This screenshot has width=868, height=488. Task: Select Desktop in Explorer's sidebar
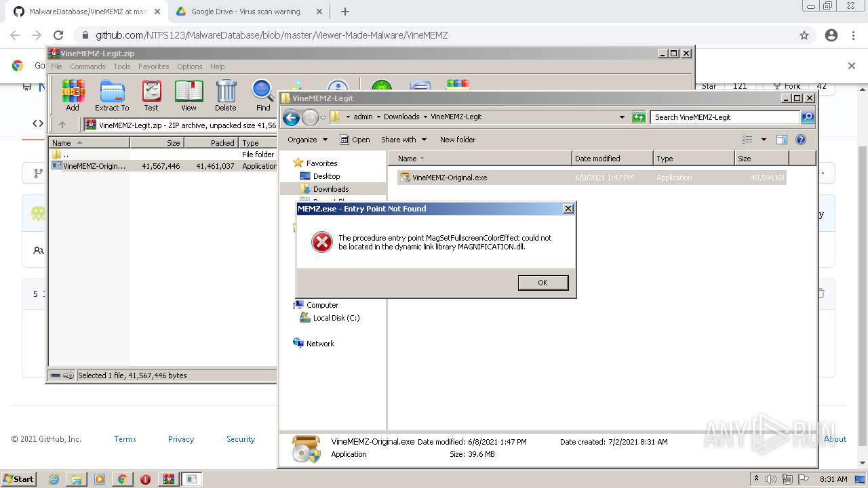(x=326, y=176)
